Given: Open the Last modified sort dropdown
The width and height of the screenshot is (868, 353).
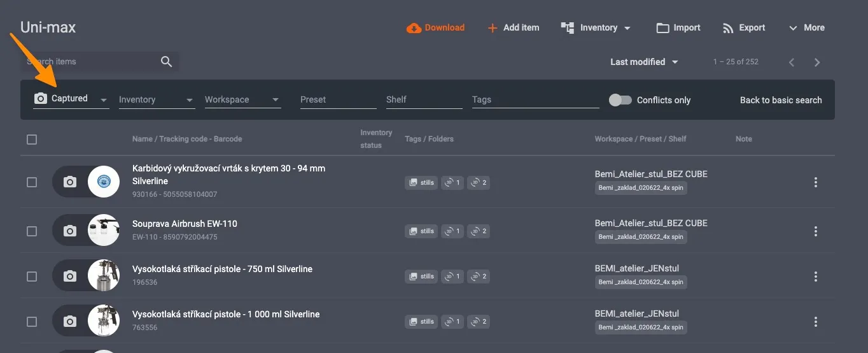Looking at the screenshot, I should tap(644, 62).
